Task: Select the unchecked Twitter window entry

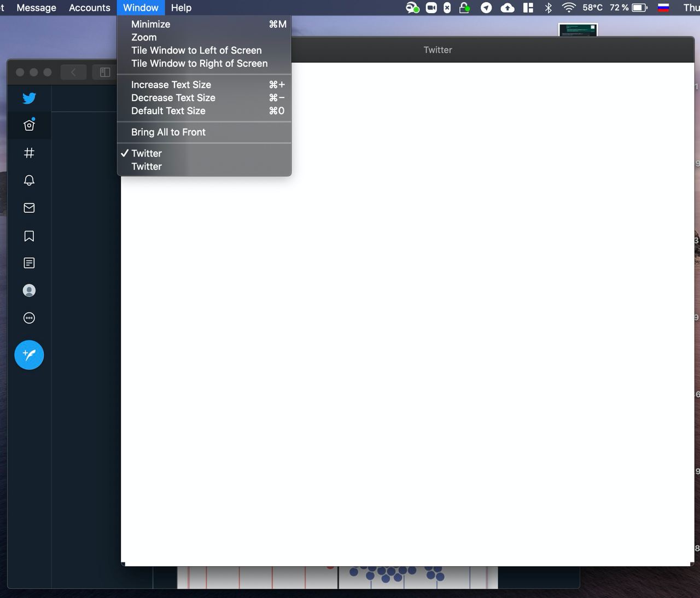Action: coord(204,167)
